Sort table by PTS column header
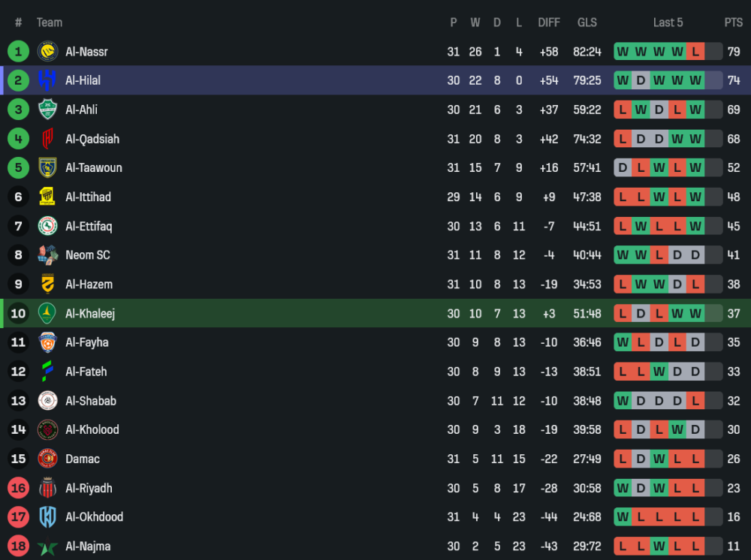The image size is (751, 560). click(733, 23)
